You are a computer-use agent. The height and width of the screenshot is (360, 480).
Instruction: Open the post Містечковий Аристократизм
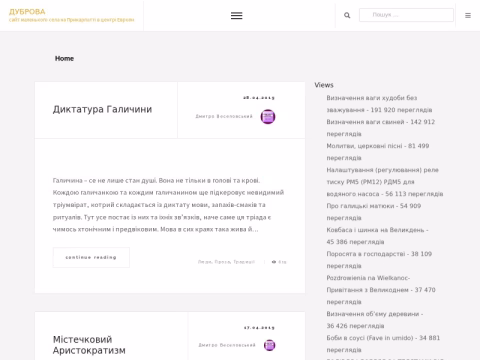89,345
